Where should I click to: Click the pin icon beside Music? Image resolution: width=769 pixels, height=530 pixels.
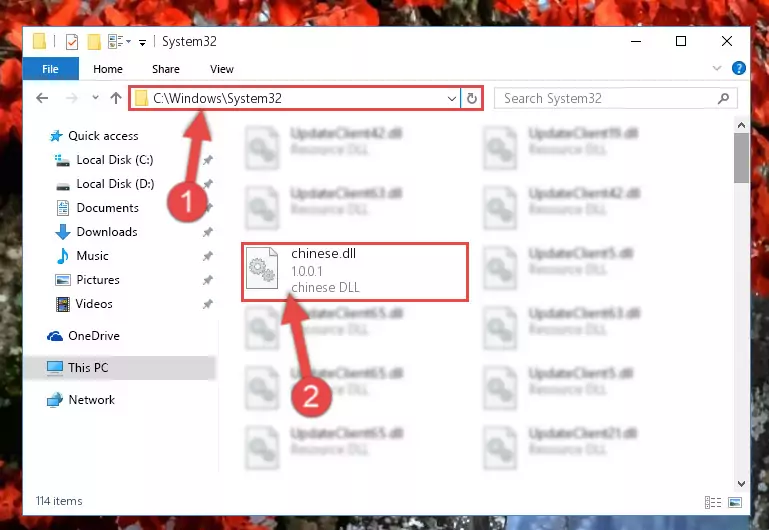(x=208, y=256)
